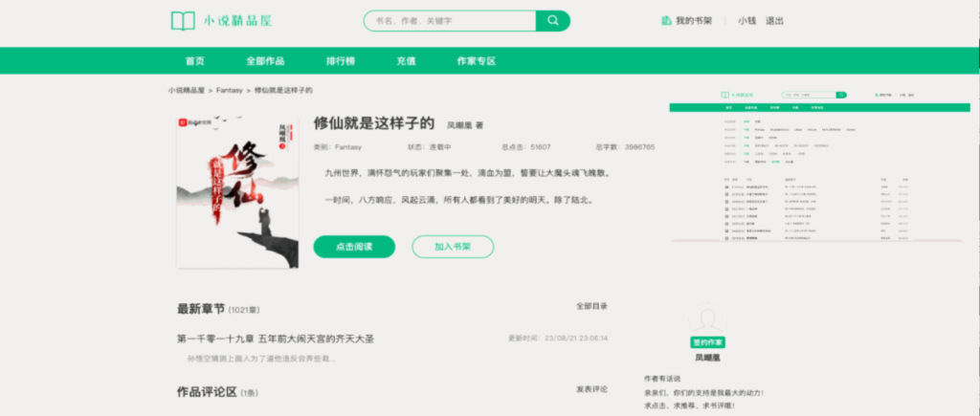Screen dimensions: 980x416
Task: Click chapter preview text 孙悟空猜测上面人为了逼他造反
Action: [262, 359]
